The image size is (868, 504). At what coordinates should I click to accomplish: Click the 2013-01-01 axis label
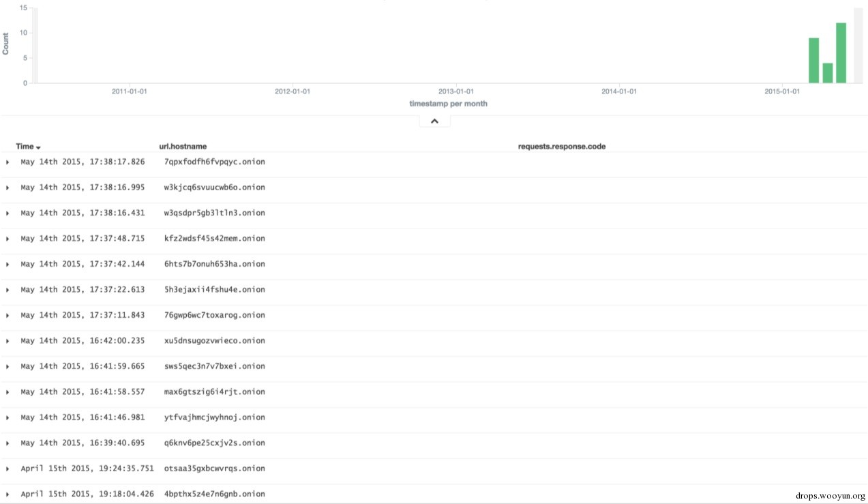tap(455, 91)
